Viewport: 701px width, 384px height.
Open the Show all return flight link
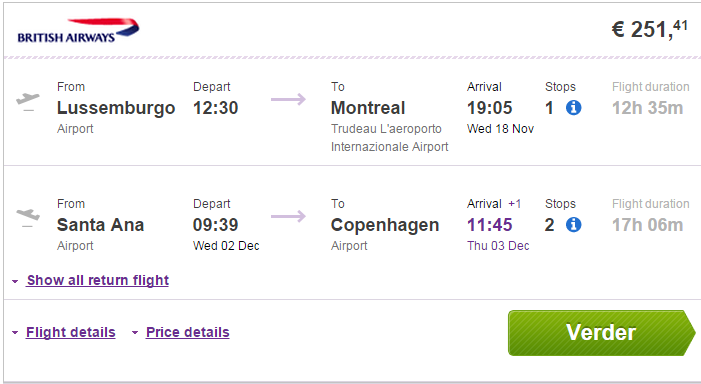coord(97,280)
